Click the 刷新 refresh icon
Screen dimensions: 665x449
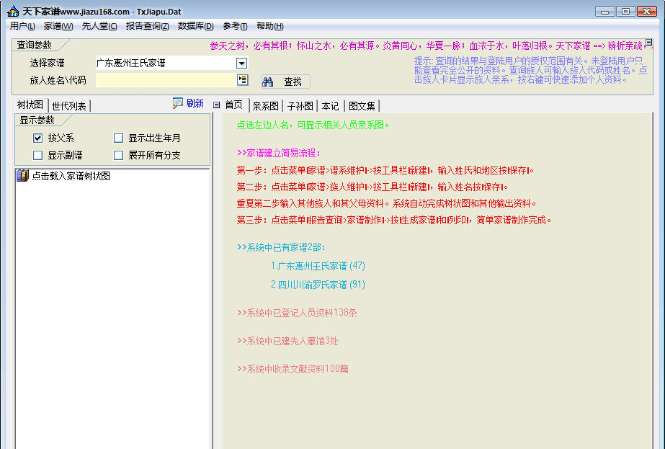[x=178, y=103]
